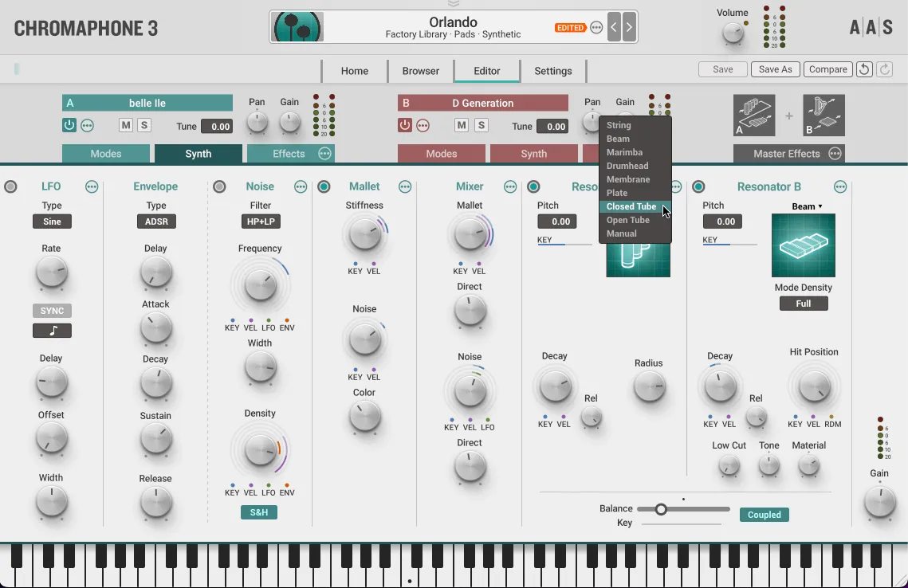Click the Balance slider handle
Screen dimensions: 908x588
[661, 508]
